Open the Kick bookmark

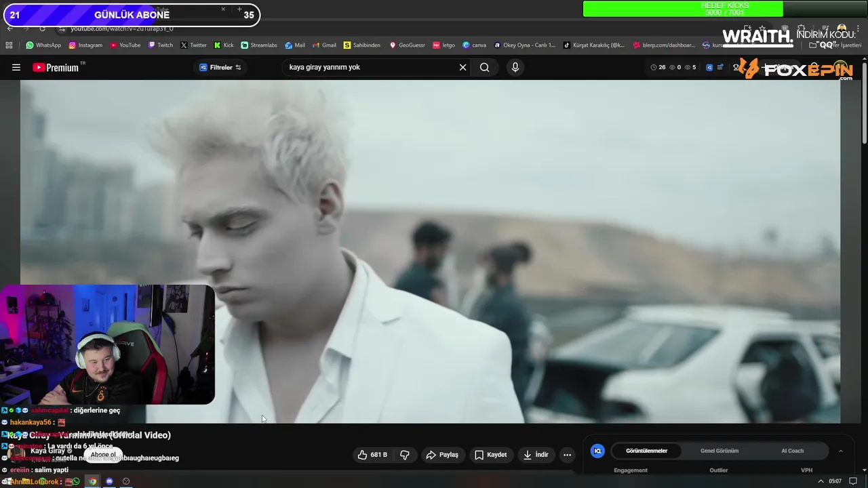pyautogui.click(x=224, y=45)
